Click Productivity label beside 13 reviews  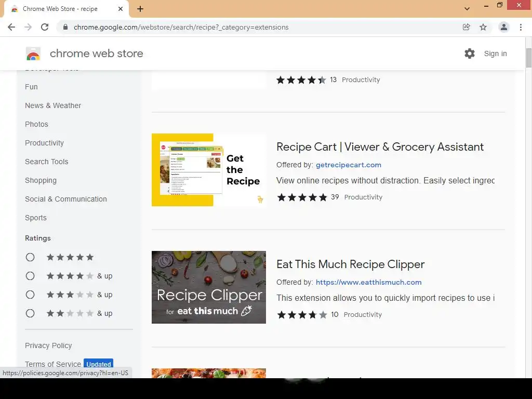[361, 79]
